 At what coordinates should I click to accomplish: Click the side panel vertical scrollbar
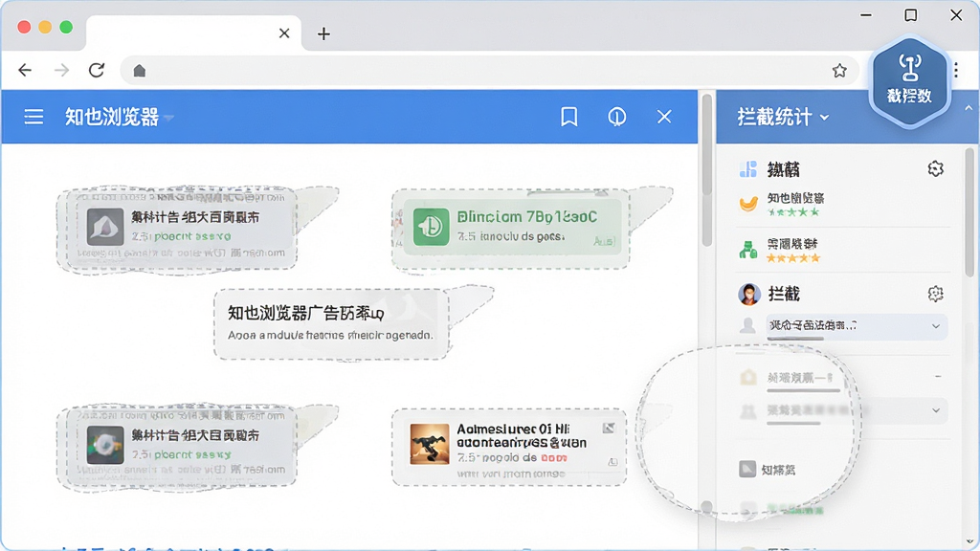point(969,212)
